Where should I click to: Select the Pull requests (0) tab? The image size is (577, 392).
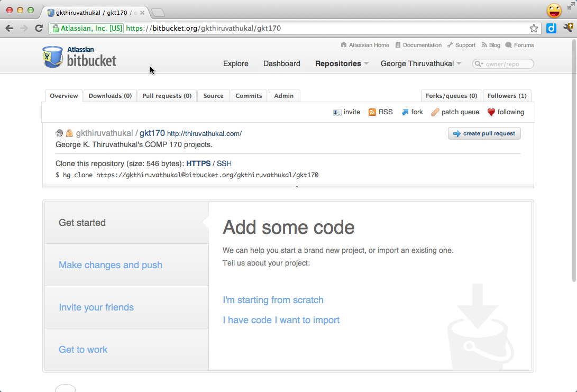[x=167, y=96]
